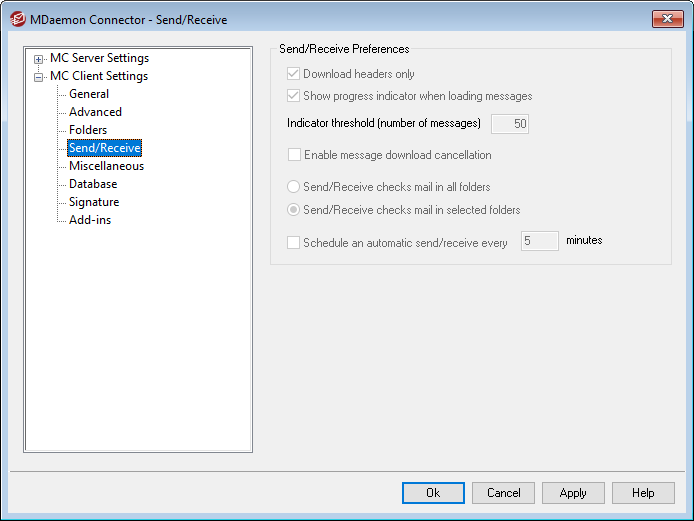Collapse the MC Client Settings tree node
Image resolution: width=694 pixels, height=521 pixels.
tap(39, 77)
